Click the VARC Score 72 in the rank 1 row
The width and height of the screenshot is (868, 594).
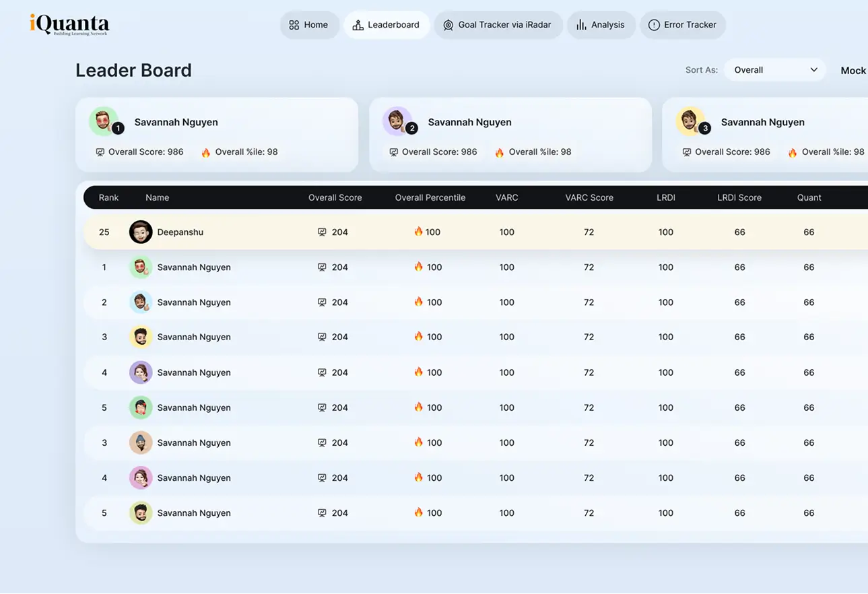589,267
